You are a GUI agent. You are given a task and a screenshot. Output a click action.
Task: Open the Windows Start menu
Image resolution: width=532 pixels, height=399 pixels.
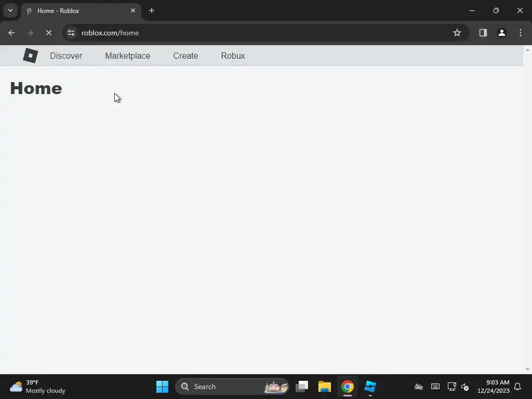(x=162, y=387)
